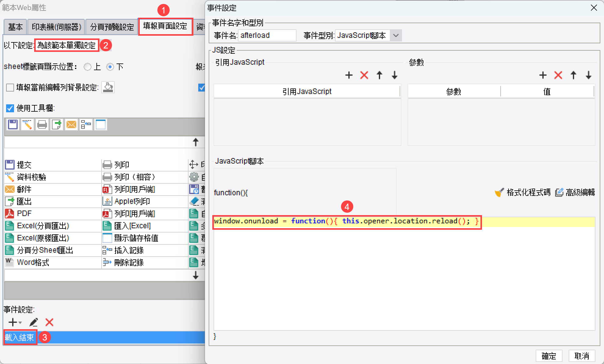The width and height of the screenshot is (604, 364).
Task: Edit the event using the pencil icon
Action: 34,322
